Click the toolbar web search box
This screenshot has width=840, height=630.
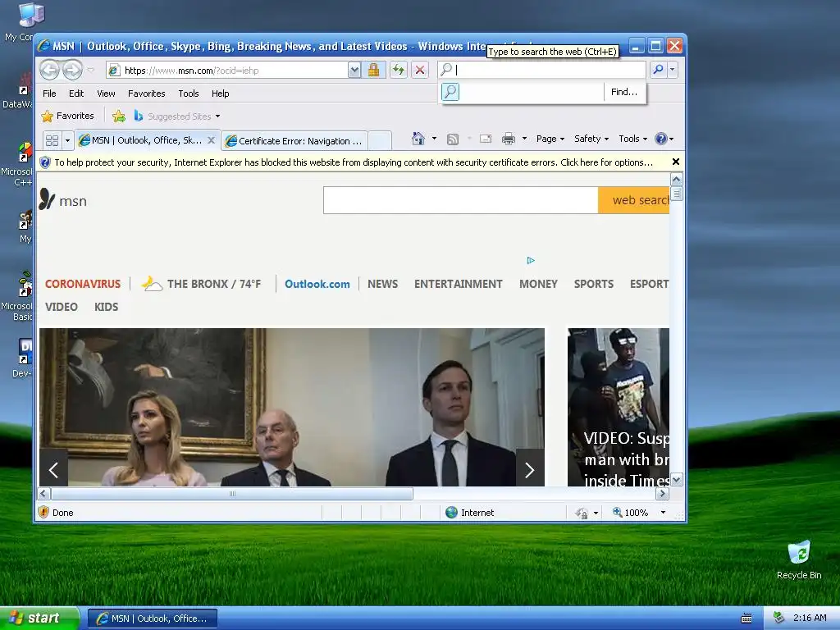click(542, 70)
